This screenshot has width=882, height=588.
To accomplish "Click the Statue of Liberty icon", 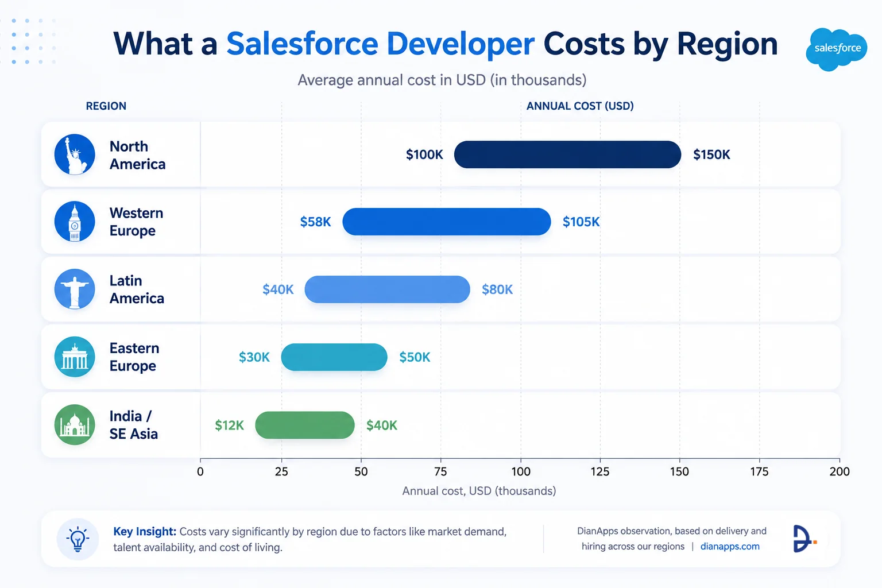I will click(x=75, y=154).
